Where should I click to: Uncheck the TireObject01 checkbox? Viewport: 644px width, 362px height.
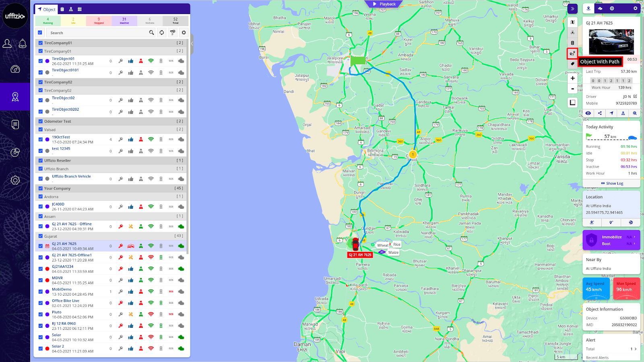coord(41,61)
